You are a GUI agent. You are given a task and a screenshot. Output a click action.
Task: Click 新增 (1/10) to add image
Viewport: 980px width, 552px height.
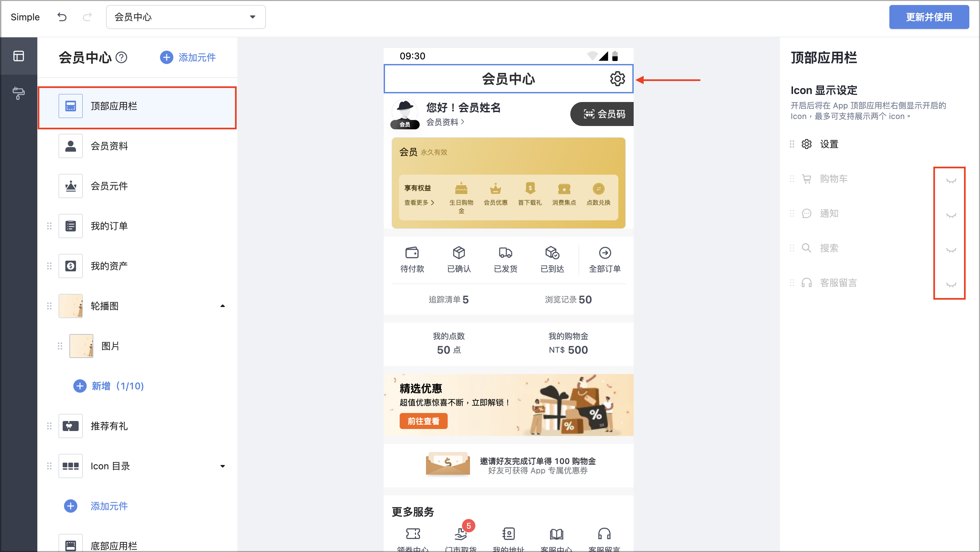(109, 386)
